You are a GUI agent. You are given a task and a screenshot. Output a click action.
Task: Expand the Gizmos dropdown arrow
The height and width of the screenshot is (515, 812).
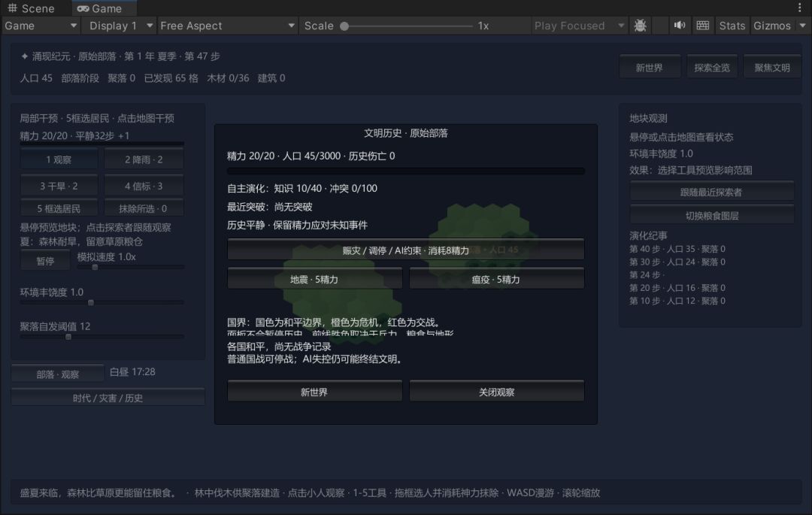click(803, 26)
